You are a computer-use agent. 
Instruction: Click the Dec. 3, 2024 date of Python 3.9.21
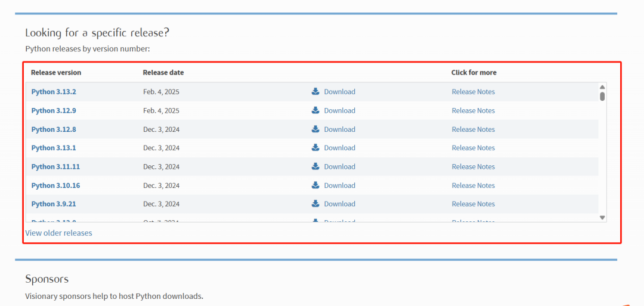(x=162, y=204)
